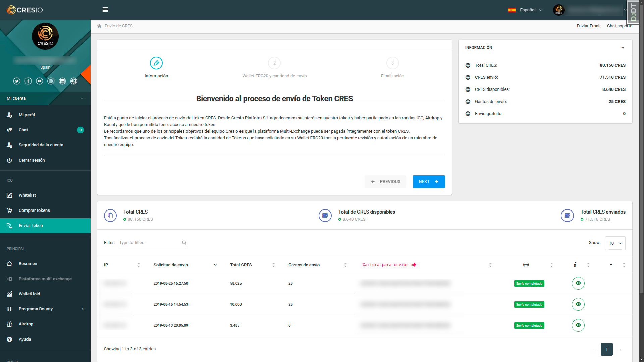Click Total CRES enviados wallet icon
Screen dimensions: 644x362
567,216
